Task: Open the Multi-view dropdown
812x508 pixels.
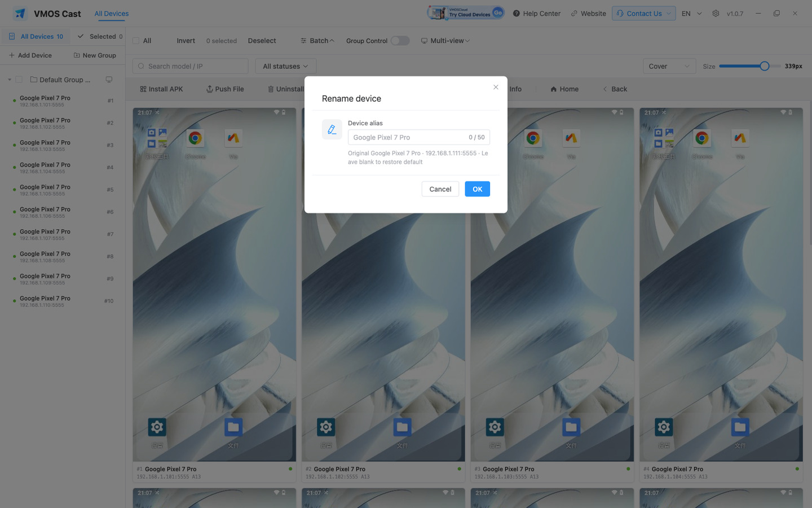Action: 445,41
